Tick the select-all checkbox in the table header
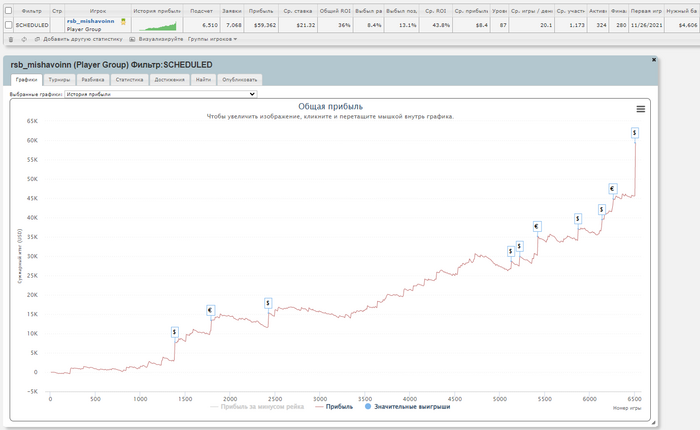Viewport: 700px width, 430px height. click(8, 10)
